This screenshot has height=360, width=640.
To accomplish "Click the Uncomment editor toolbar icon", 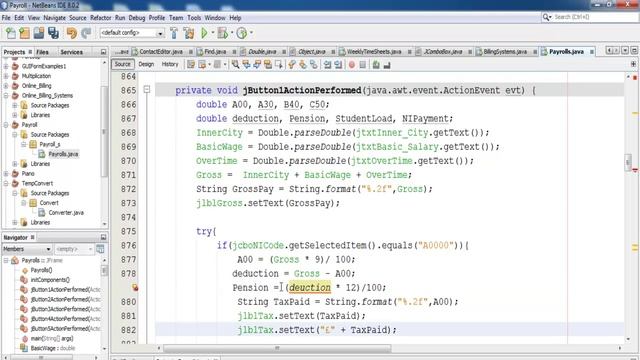I will (387, 64).
